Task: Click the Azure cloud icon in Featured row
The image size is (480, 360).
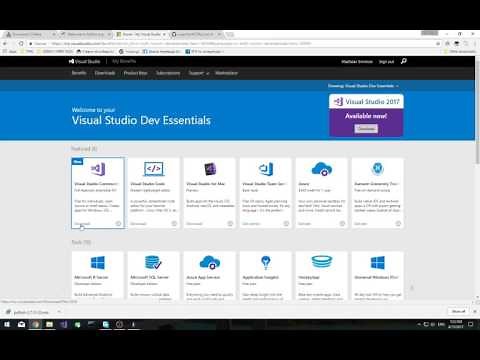Action: (322, 169)
